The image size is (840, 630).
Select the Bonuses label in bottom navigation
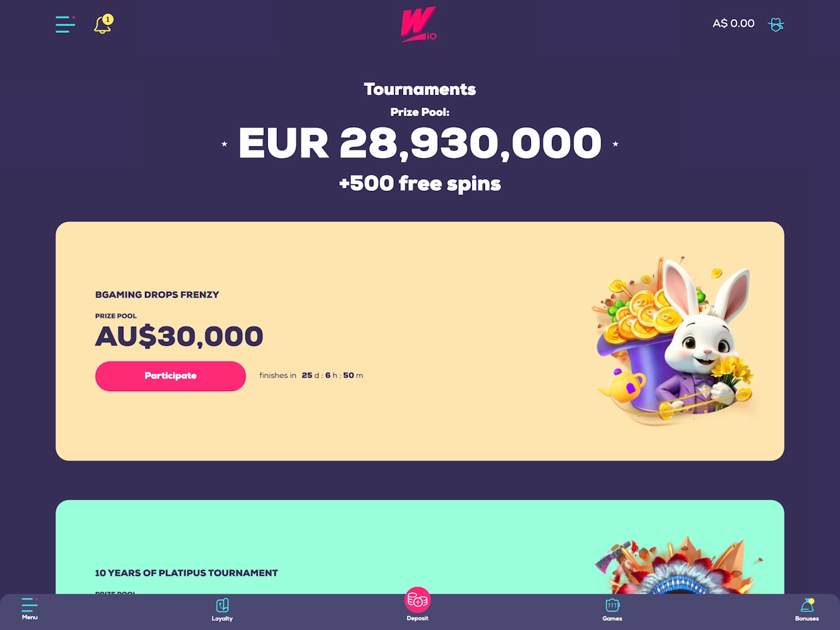pos(807,618)
